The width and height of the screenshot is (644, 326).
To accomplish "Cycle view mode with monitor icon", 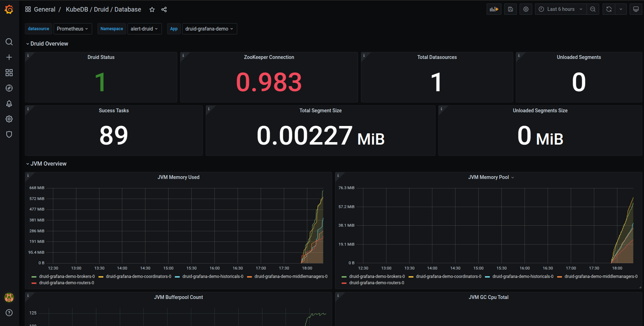I will point(636,9).
